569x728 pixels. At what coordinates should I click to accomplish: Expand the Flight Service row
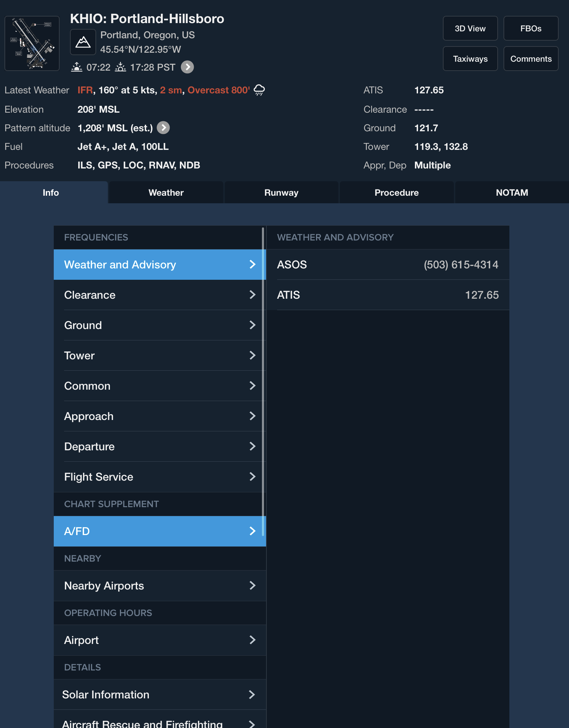pos(160,477)
